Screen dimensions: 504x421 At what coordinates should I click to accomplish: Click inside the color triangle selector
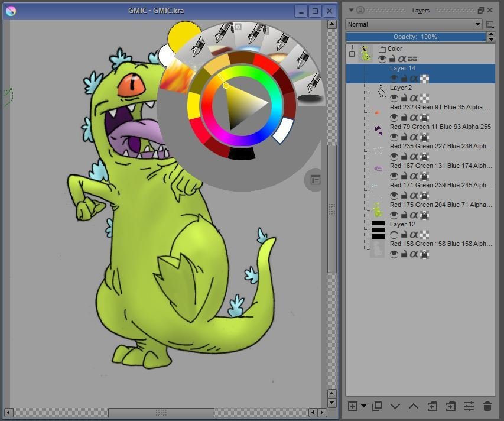coord(244,105)
